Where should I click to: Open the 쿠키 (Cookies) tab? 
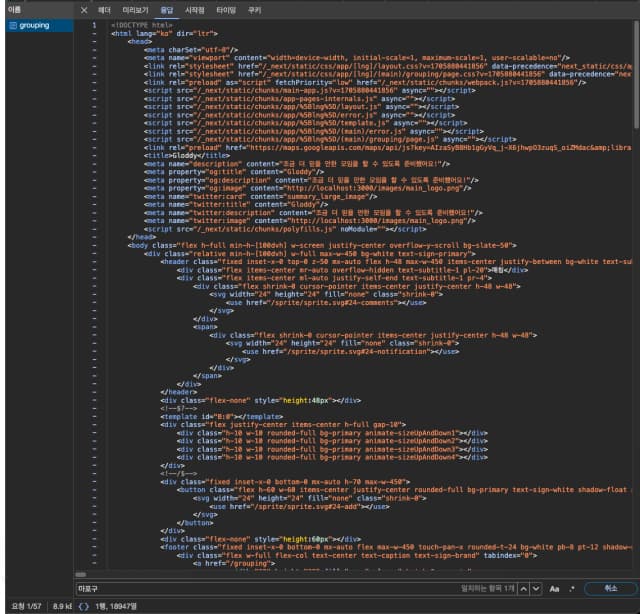tap(254, 10)
